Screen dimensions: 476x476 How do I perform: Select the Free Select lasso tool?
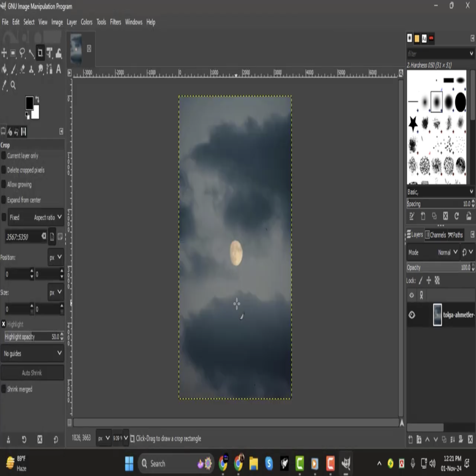point(22,53)
